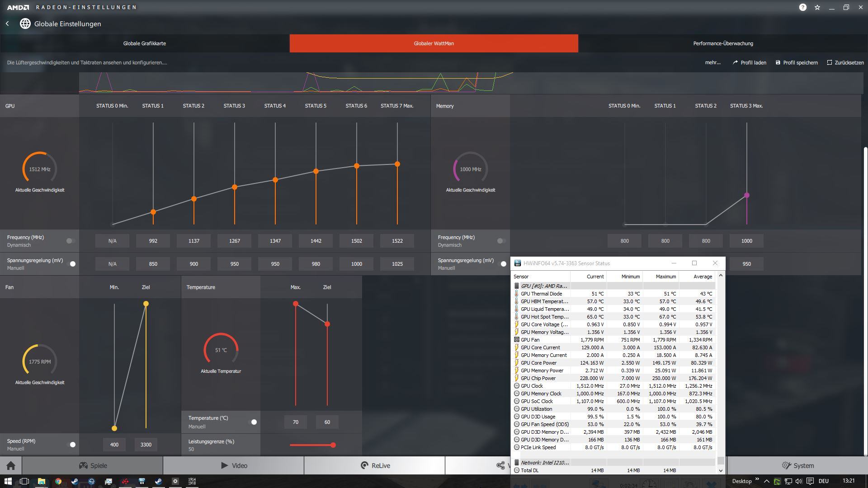
Task: Open the Spiele section with gamepad icon
Action: [x=93, y=465]
